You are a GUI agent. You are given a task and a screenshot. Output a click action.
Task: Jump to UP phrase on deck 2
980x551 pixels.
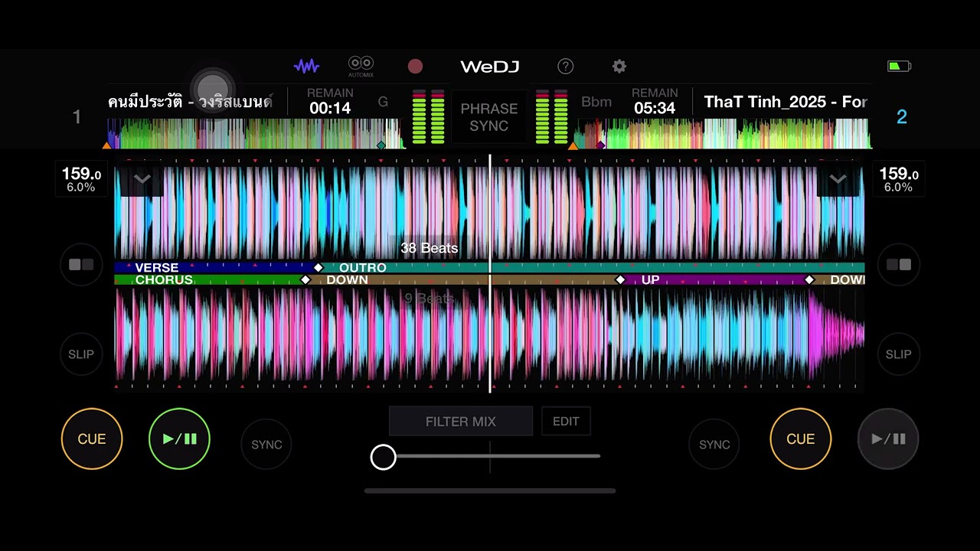(650, 280)
